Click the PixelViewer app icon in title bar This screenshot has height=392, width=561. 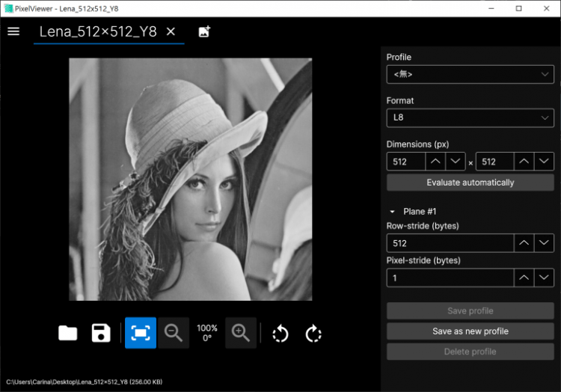pyautogui.click(x=8, y=8)
